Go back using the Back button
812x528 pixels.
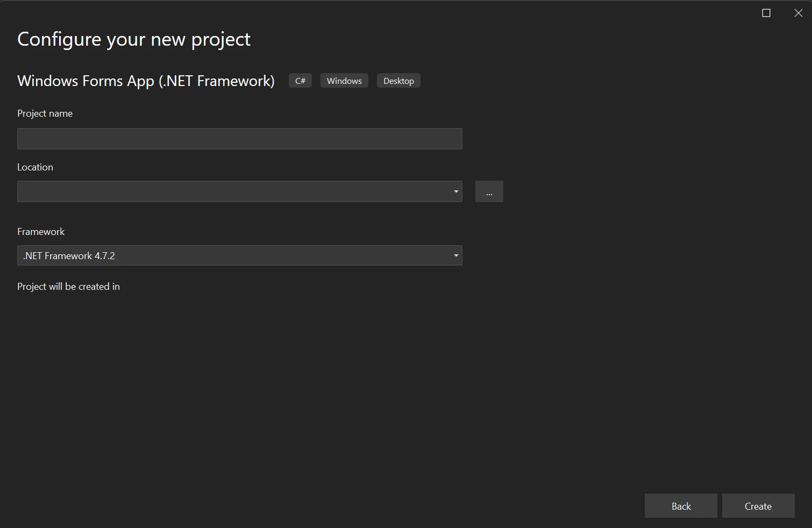point(681,506)
